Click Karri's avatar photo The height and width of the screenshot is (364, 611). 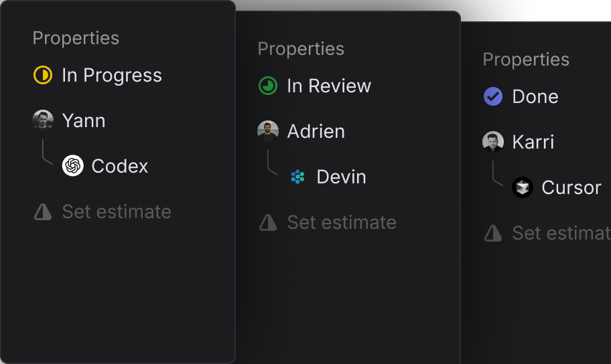coord(493,142)
